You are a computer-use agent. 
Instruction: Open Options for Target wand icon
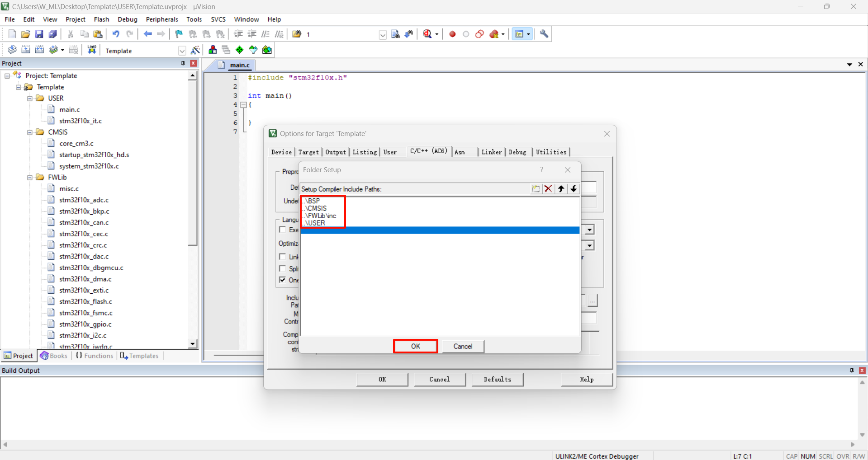click(x=195, y=50)
